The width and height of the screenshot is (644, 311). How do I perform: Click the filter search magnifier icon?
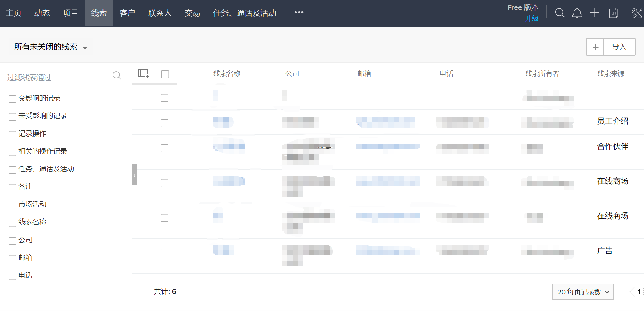(x=117, y=76)
